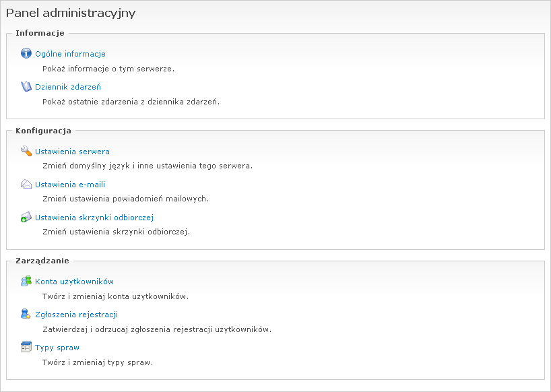The width and height of the screenshot is (551, 392).
Task: Open Ustawienia serwera settings link
Action: coord(74,152)
